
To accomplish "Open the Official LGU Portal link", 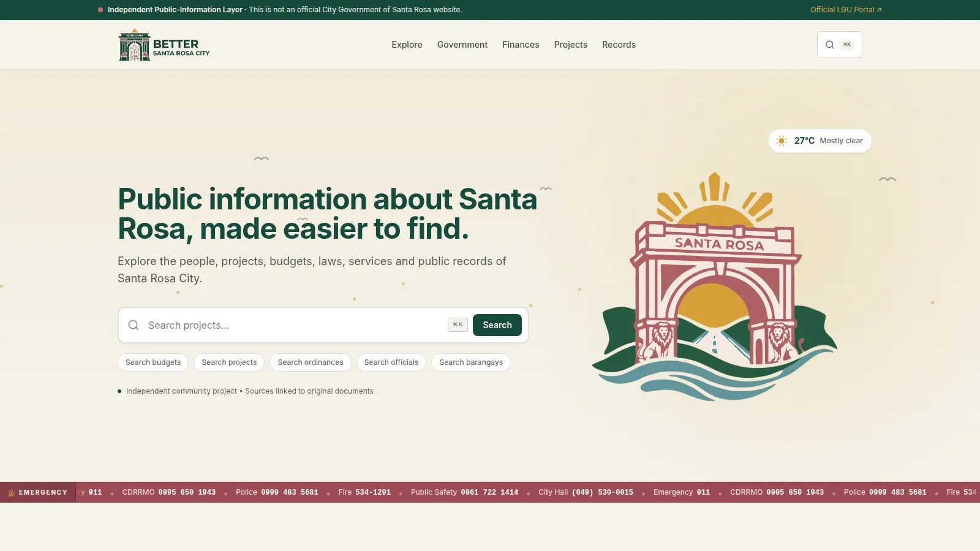I will 846,10.
